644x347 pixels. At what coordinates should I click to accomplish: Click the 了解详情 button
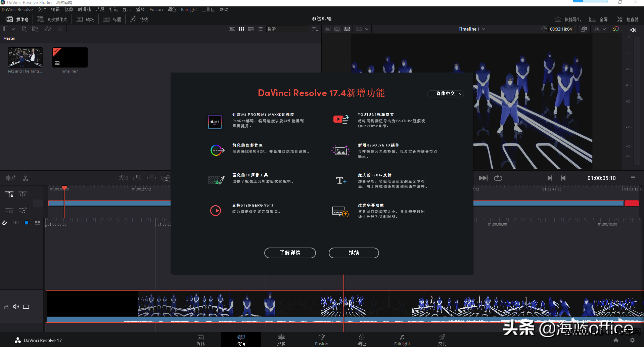click(290, 253)
